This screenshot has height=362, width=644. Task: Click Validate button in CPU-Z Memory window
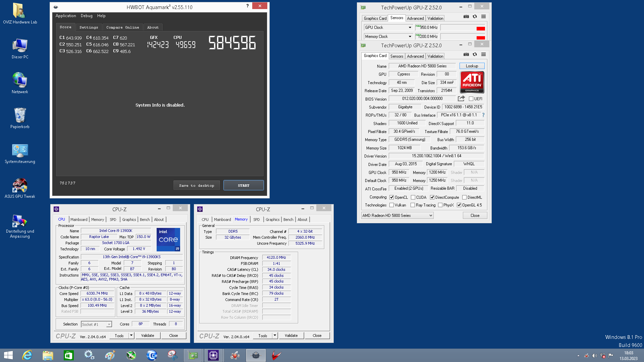(291, 336)
